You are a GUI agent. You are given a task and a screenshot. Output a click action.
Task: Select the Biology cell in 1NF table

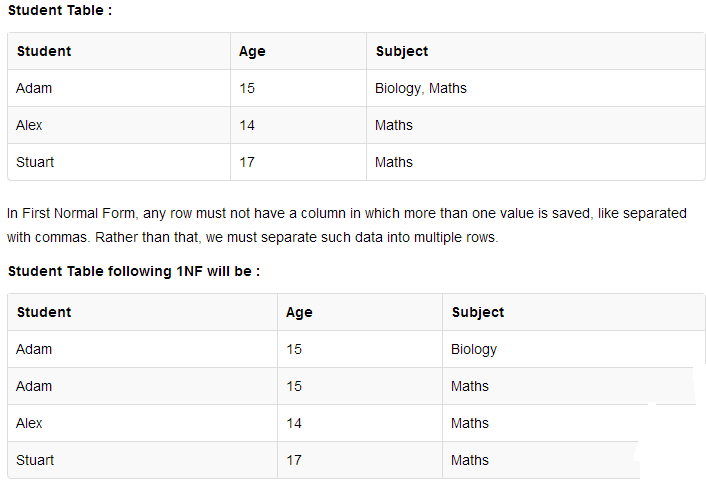pyautogui.click(x=474, y=349)
